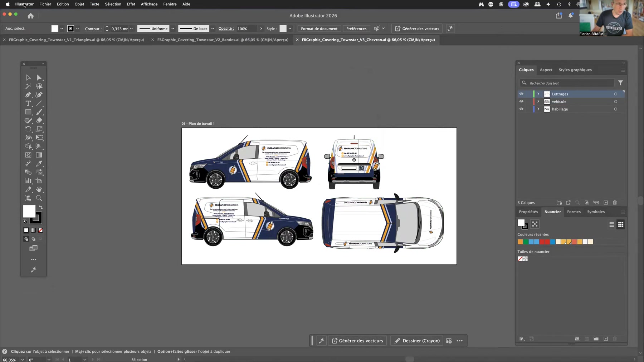
Task: Click Générer des vecteurs in control bar
Action: (417, 29)
